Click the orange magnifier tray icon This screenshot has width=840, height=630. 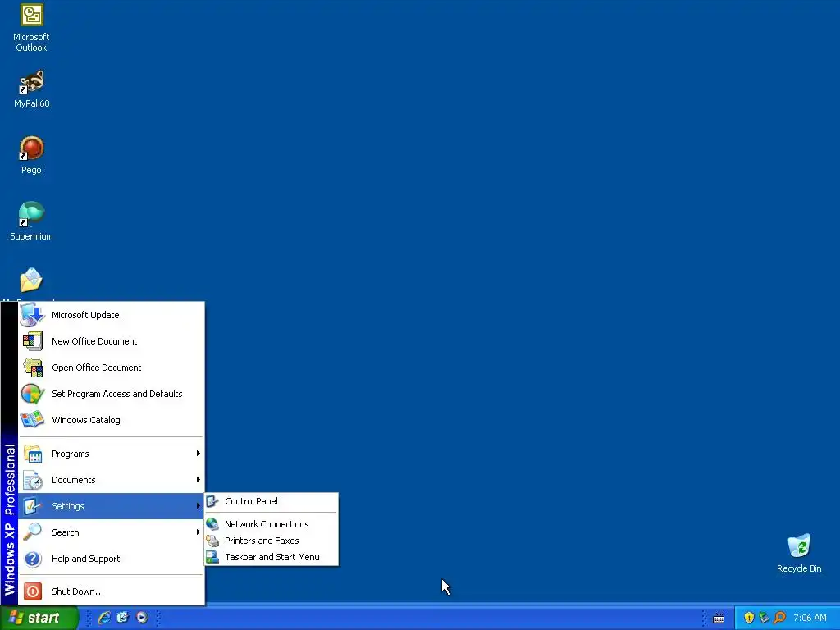click(779, 618)
